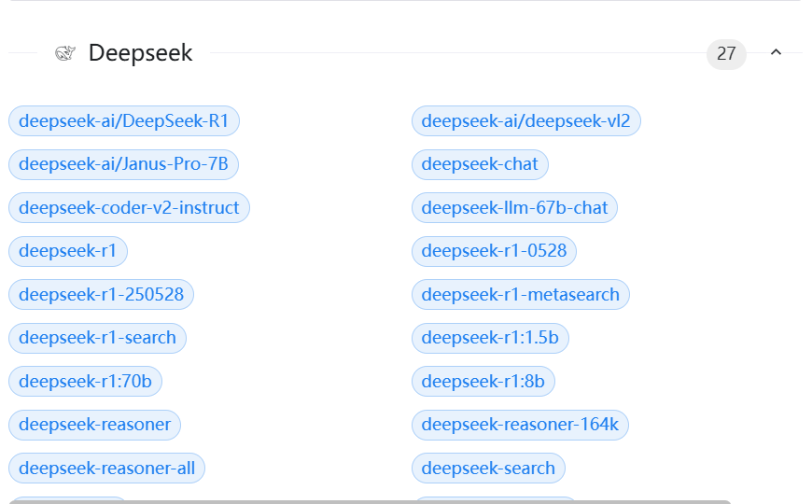Pick the deepseek-reasoner-164k model tag
Screen dimensions: 812x504
pyautogui.click(x=520, y=425)
